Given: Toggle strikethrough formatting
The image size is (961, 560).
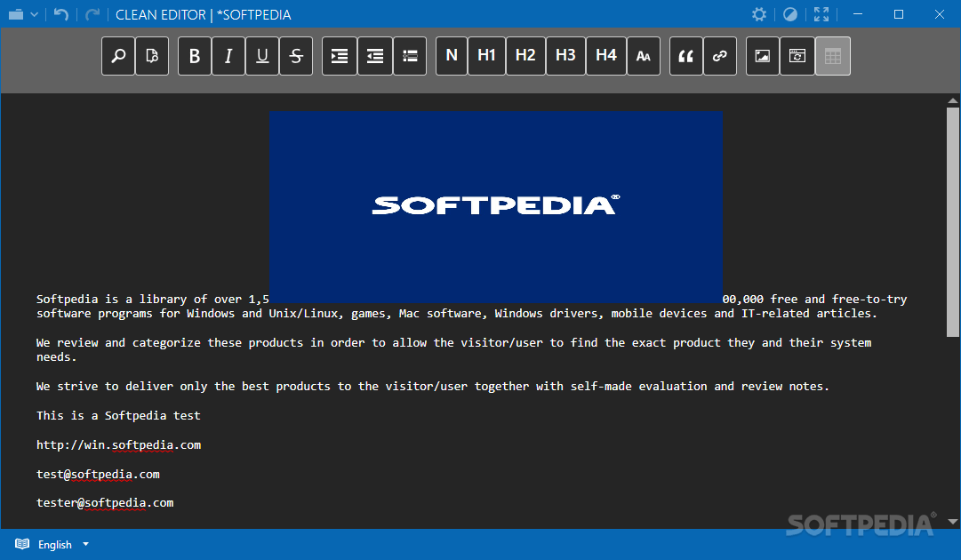Looking at the screenshot, I should pos(296,56).
